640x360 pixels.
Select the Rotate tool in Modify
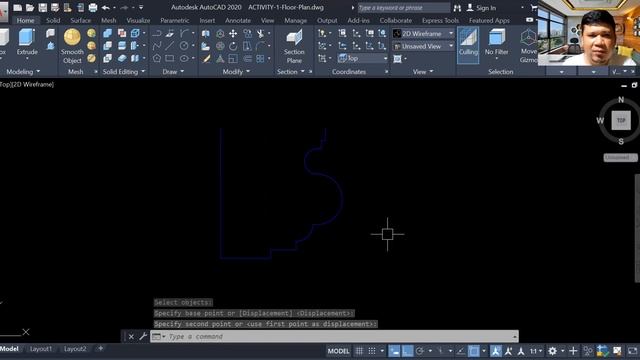pos(233,46)
